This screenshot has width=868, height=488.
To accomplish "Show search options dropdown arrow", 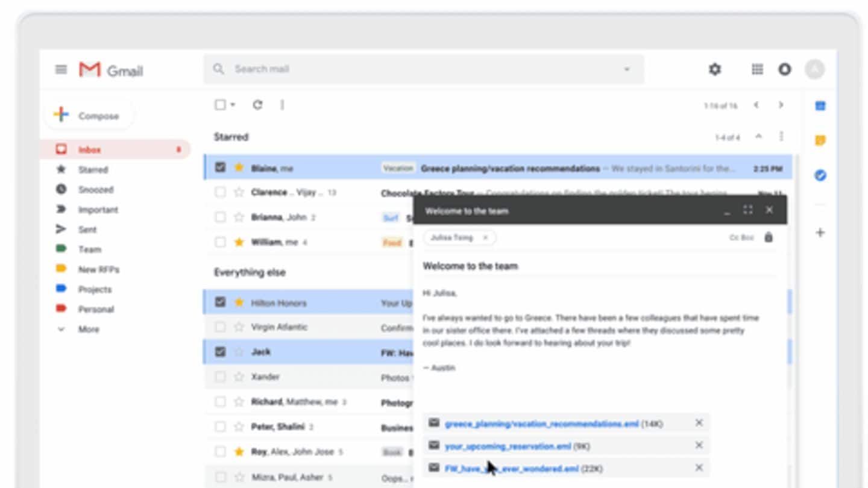I will pyautogui.click(x=627, y=69).
